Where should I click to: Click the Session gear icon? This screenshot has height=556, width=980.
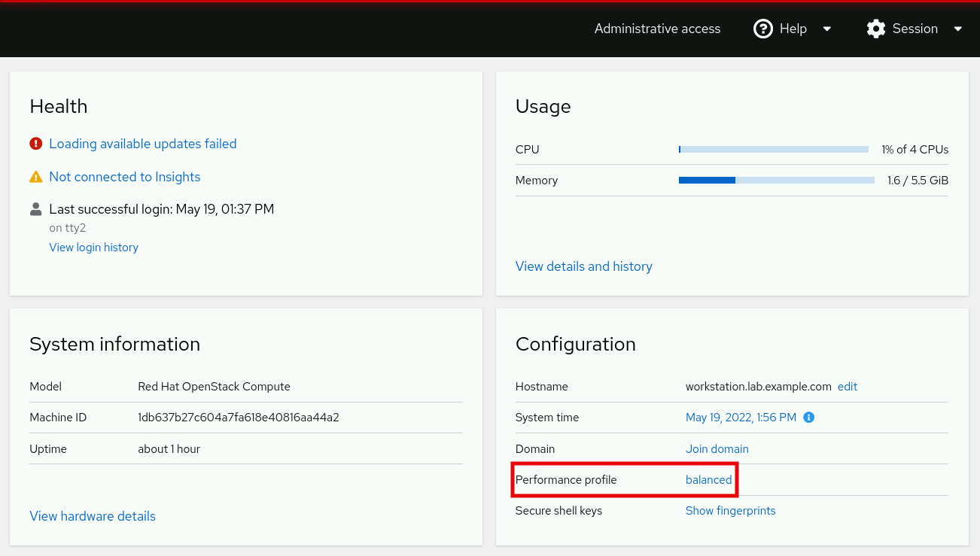click(876, 29)
